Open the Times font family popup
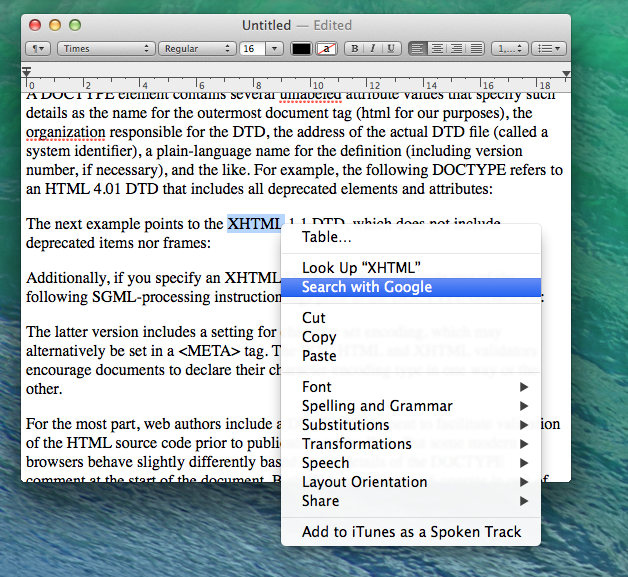The image size is (628, 577). tap(106, 48)
